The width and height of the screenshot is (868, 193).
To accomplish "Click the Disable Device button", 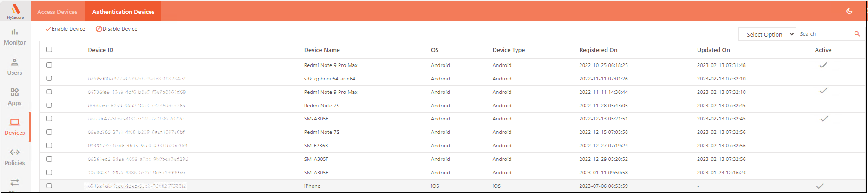I will pos(117,29).
